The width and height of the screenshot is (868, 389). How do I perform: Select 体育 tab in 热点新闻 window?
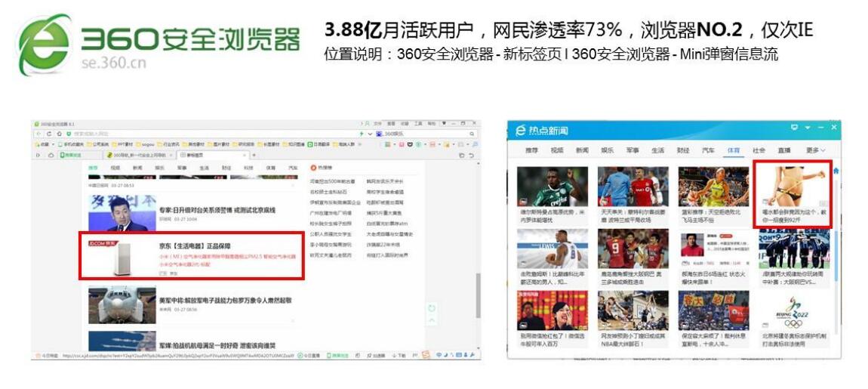click(734, 150)
